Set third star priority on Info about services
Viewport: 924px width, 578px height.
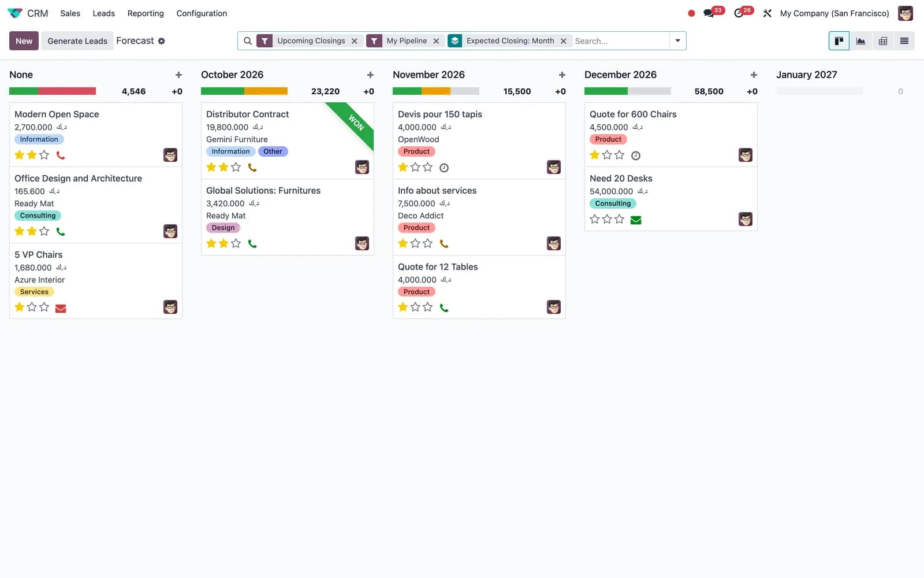[427, 243]
